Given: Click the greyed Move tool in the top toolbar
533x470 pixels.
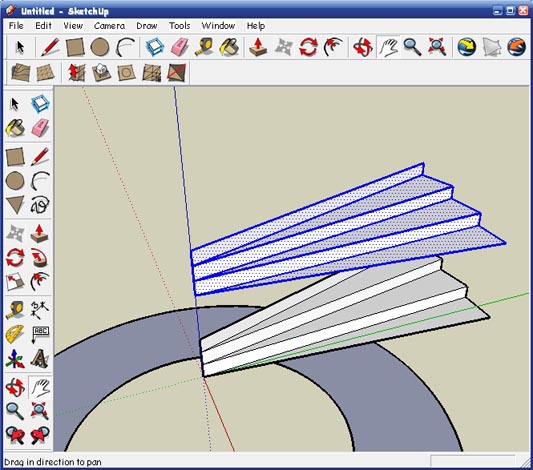Looking at the screenshot, I should click(283, 47).
